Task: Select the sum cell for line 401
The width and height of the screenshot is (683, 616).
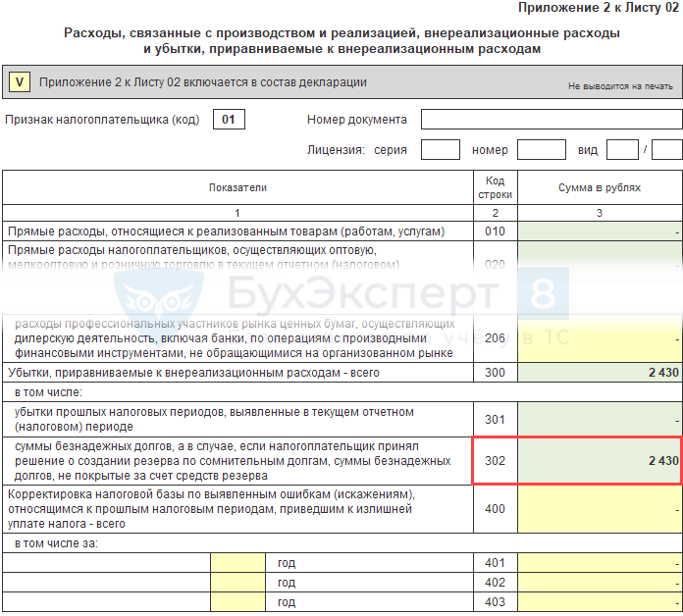Action: [x=600, y=563]
